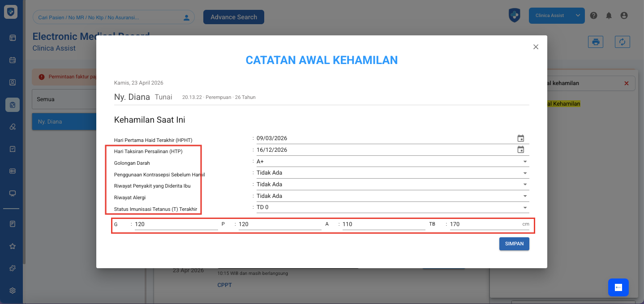Image resolution: width=644 pixels, height=304 pixels.
Task: Click the SIMPAN button
Action: click(514, 244)
